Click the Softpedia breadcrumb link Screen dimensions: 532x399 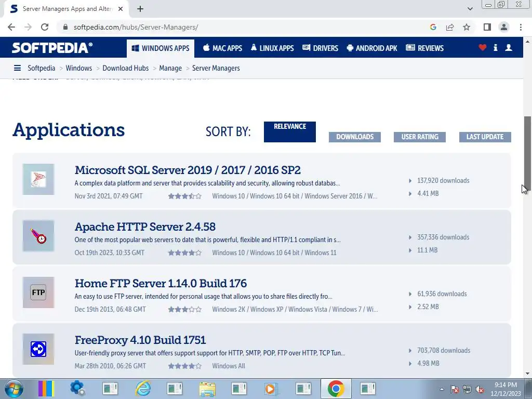[42, 68]
